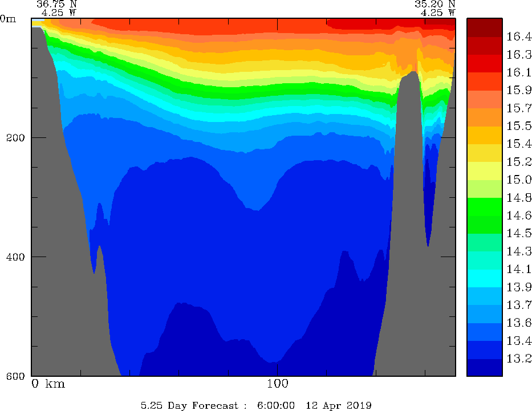532x411 pixels.
Task: Click the 15.0 label on the color scale
Action: tap(519, 180)
